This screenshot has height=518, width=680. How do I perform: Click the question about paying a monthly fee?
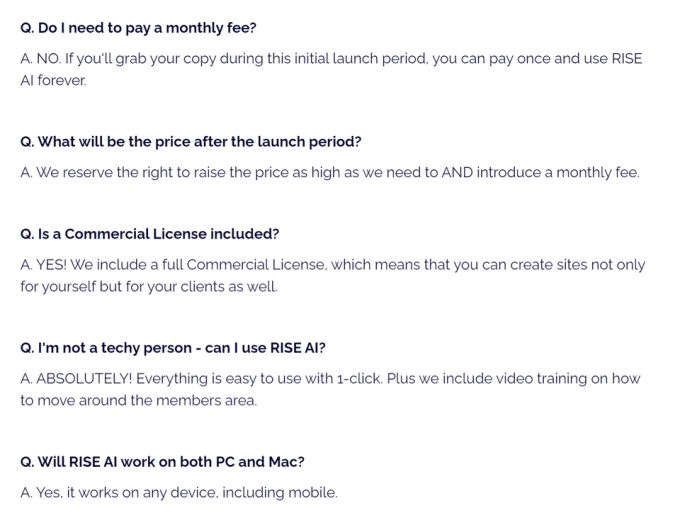click(138, 28)
